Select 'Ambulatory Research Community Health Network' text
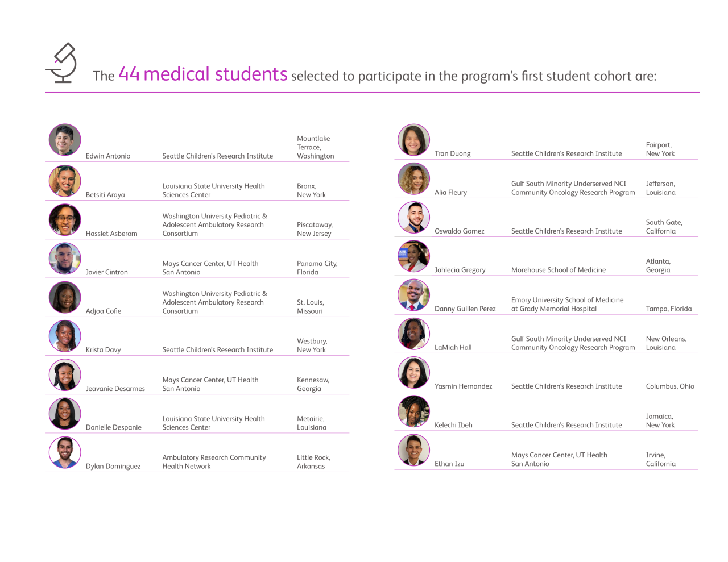Viewport: 728px width, 562px height. 214,462
